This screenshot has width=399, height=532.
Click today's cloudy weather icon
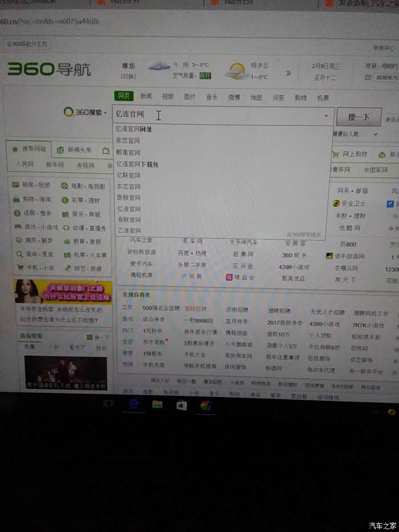pyautogui.click(x=159, y=65)
